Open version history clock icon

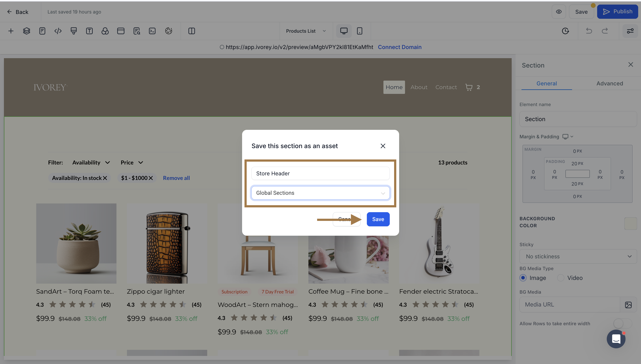[x=565, y=31]
